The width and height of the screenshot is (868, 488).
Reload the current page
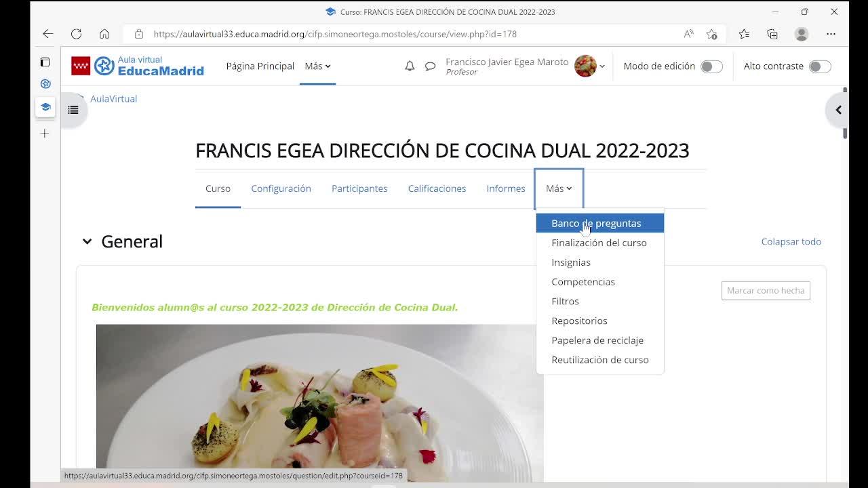pyautogui.click(x=76, y=34)
